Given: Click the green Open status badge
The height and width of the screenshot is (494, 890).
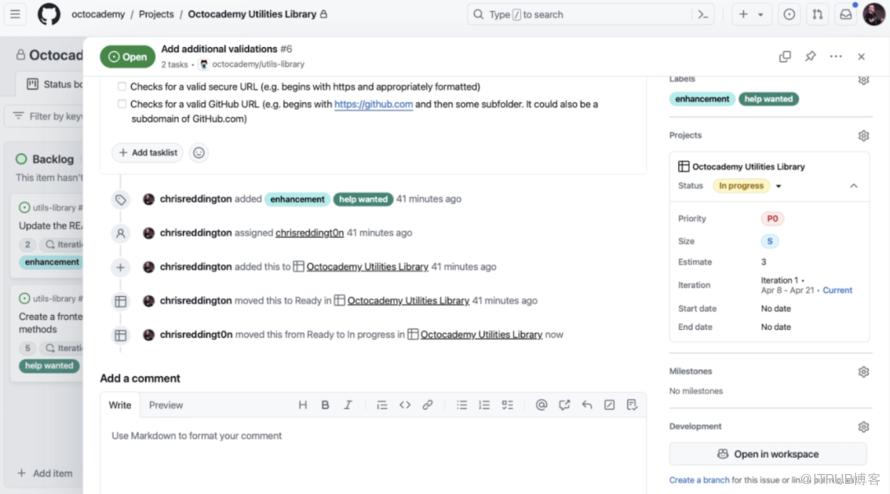Looking at the screenshot, I should [128, 57].
